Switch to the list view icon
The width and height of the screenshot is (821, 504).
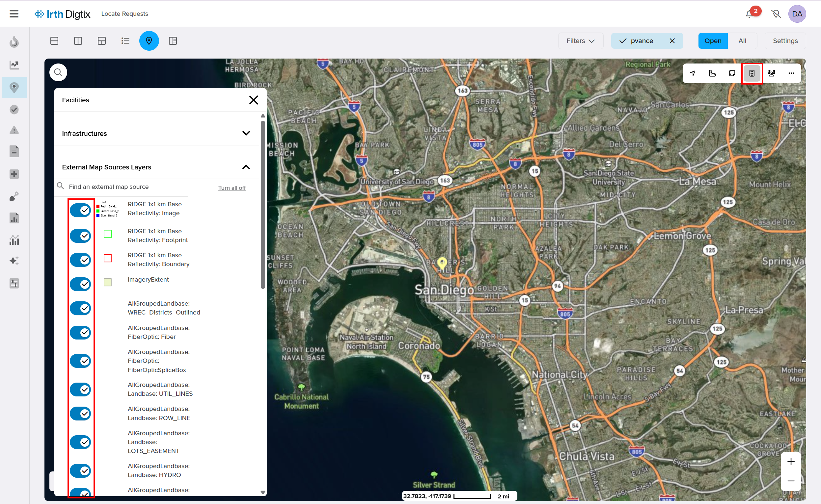click(x=125, y=41)
